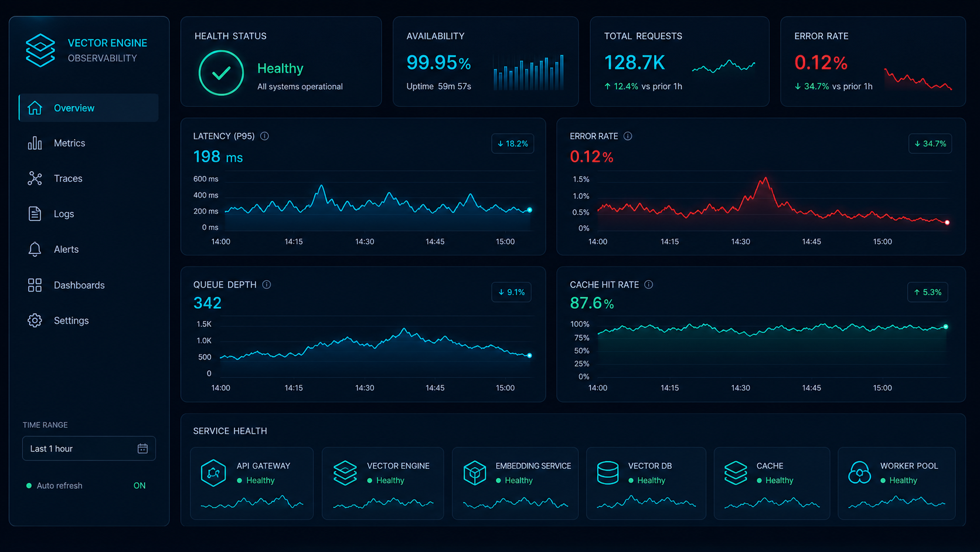Click the Error Rate chart info icon
The image size is (980, 552).
click(628, 136)
